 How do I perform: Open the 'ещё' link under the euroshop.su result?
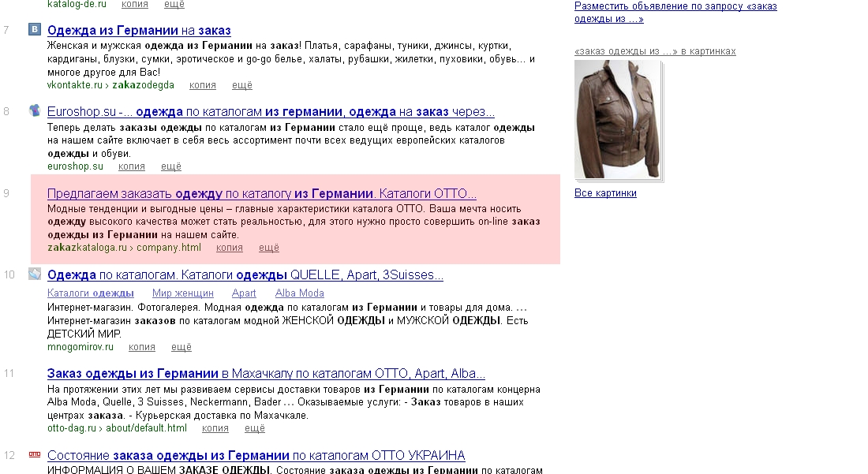(x=171, y=166)
